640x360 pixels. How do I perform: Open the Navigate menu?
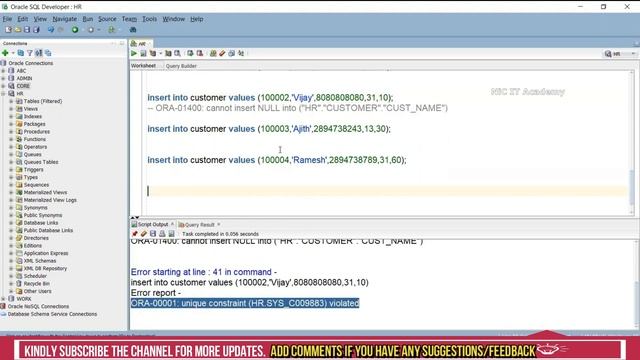[x=64, y=19]
